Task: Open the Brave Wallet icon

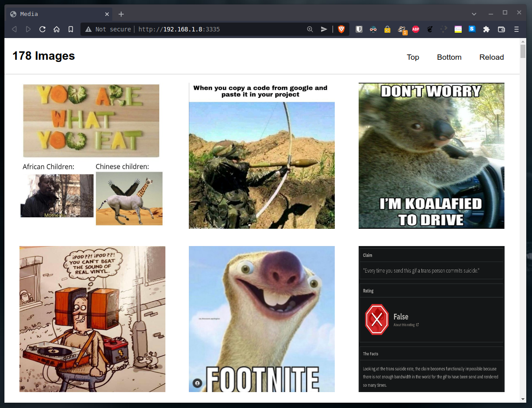Action: (x=501, y=29)
